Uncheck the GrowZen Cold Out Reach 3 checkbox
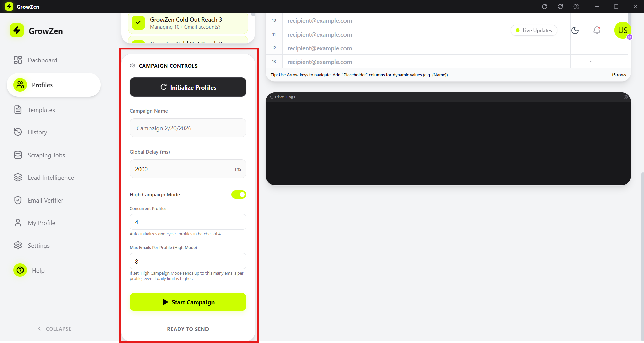 click(138, 23)
